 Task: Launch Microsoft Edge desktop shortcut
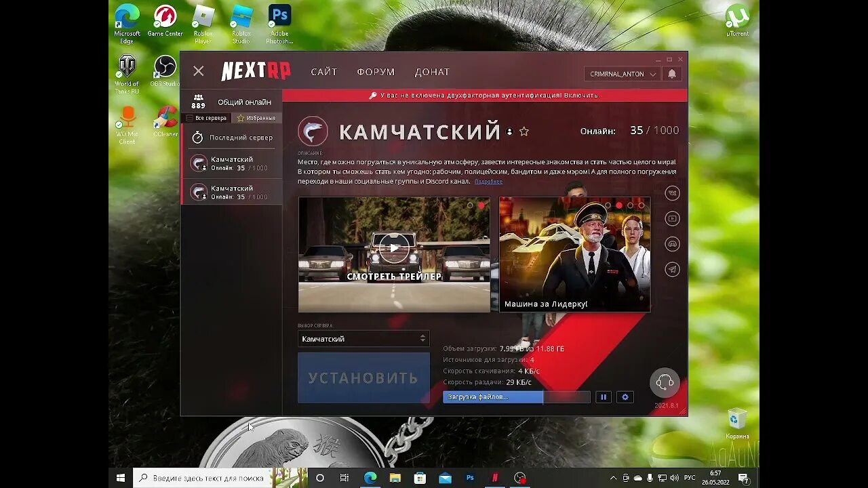point(127,24)
